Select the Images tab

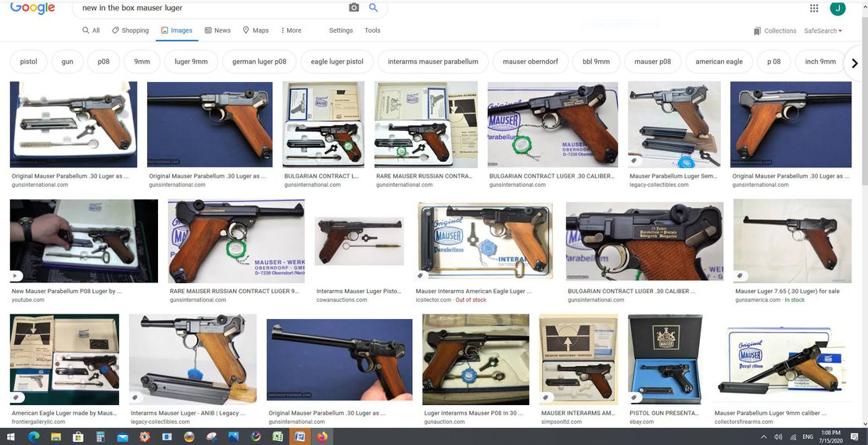click(x=177, y=31)
